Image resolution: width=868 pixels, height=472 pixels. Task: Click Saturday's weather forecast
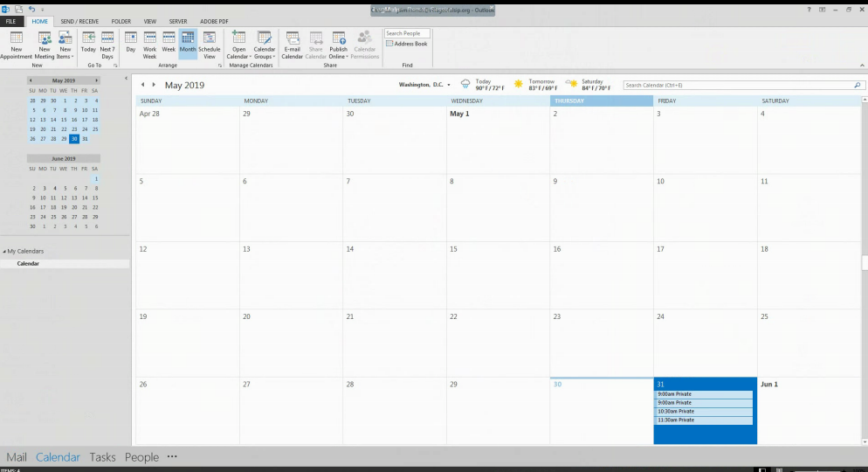(589, 85)
